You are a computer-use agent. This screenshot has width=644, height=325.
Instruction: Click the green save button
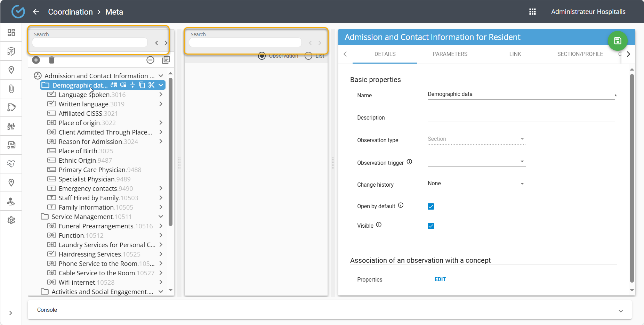617,41
